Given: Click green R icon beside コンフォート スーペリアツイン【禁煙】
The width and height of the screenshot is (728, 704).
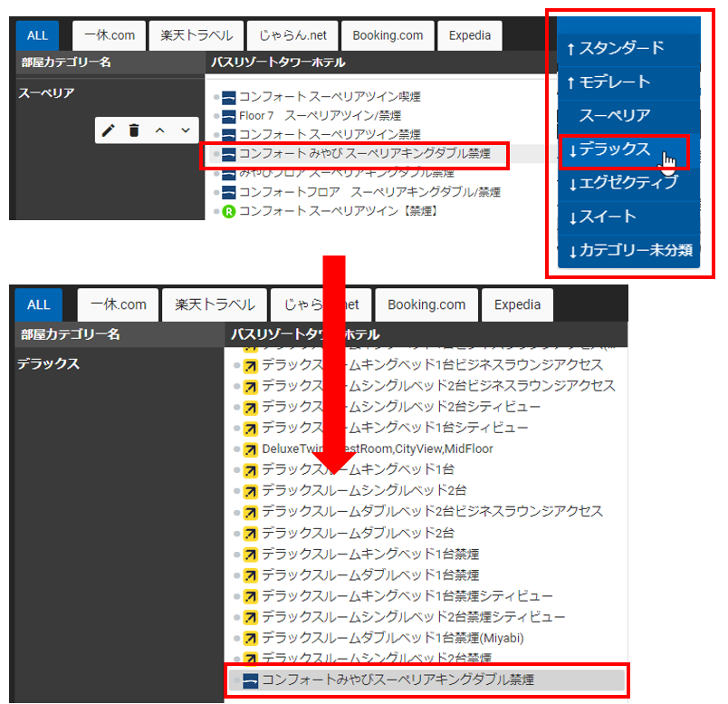Looking at the screenshot, I should click(x=229, y=211).
